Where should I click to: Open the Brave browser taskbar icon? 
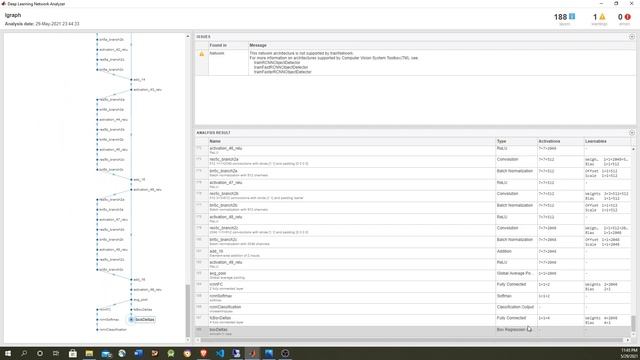pyautogui.click(x=203, y=353)
